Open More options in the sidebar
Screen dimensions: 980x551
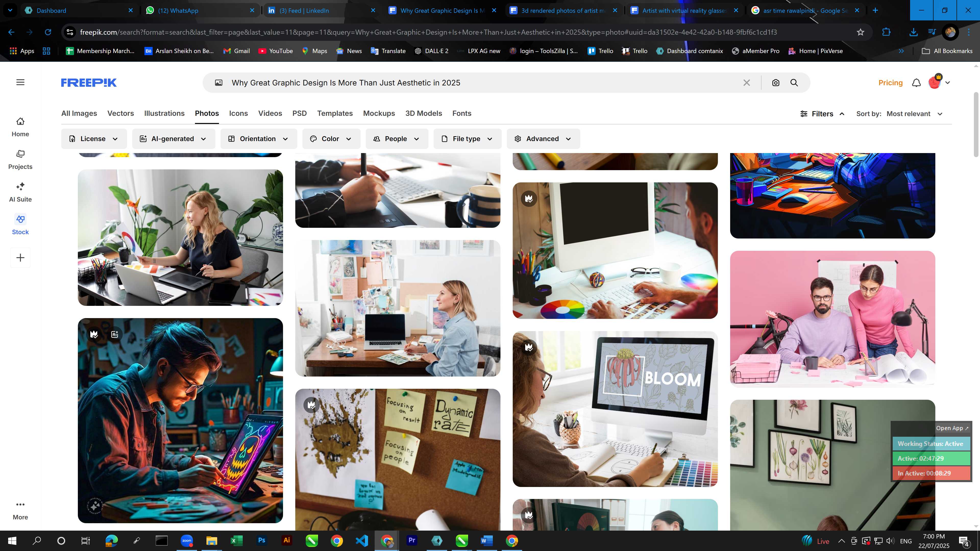20,511
